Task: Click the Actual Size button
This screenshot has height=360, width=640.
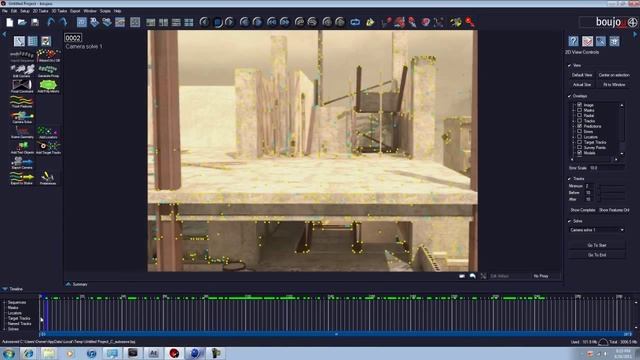Action: click(x=582, y=84)
